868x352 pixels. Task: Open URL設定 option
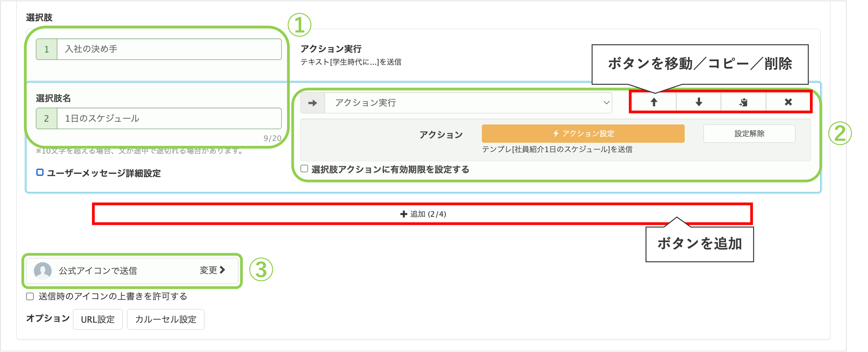click(x=98, y=319)
